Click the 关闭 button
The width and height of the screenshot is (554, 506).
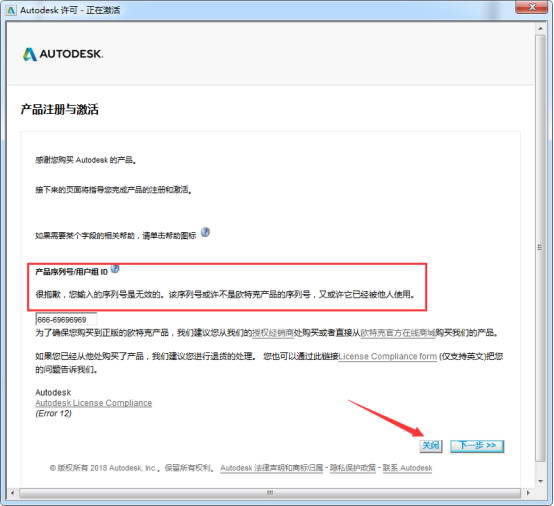(431, 446)
